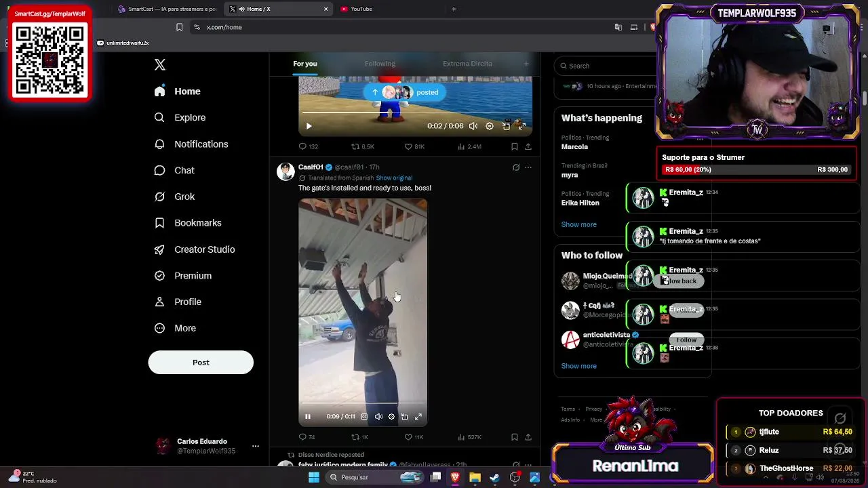Enter fullscreen on the gate video

[418, 417]
